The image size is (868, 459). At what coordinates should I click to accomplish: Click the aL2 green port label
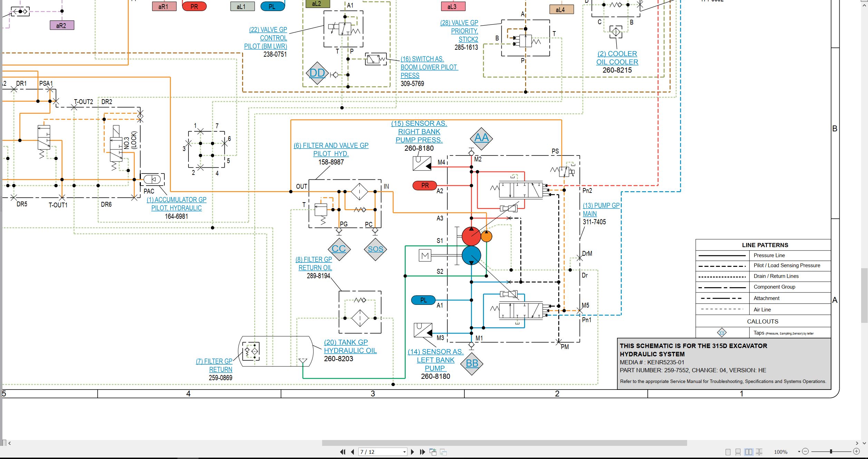(318, 4)
